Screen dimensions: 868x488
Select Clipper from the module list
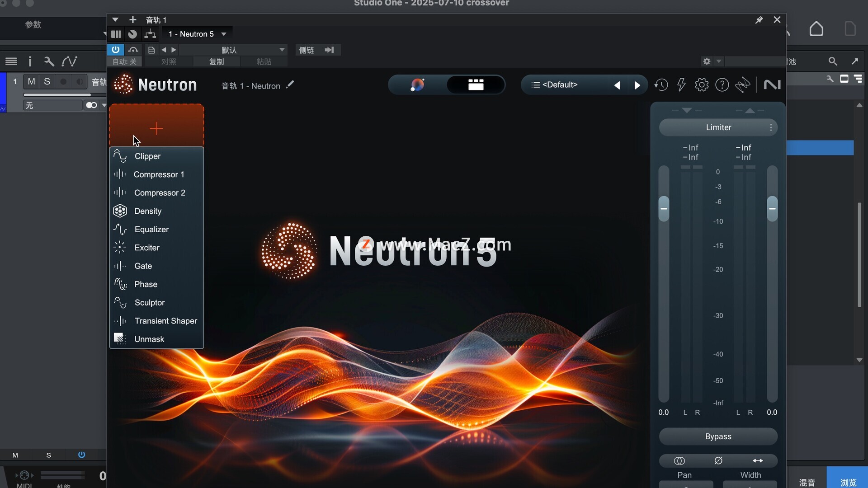[156, 156]
